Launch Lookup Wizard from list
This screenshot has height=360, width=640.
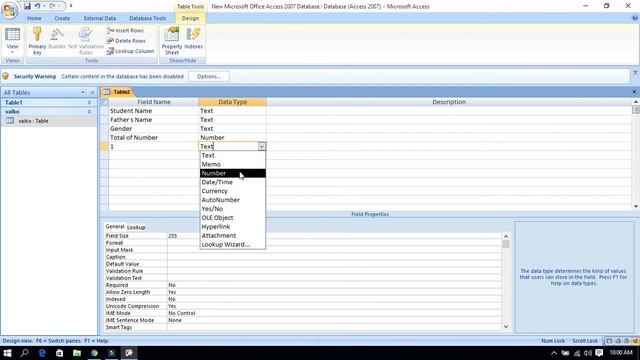click(x=233, y=245)
